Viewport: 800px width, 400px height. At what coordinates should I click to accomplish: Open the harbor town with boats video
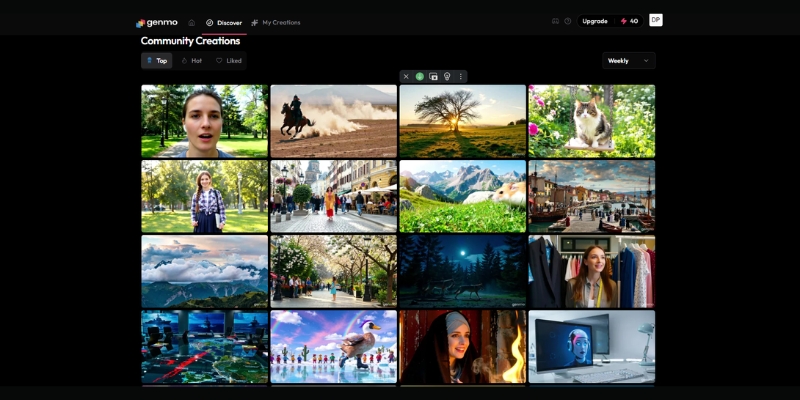tap(592, 196)
